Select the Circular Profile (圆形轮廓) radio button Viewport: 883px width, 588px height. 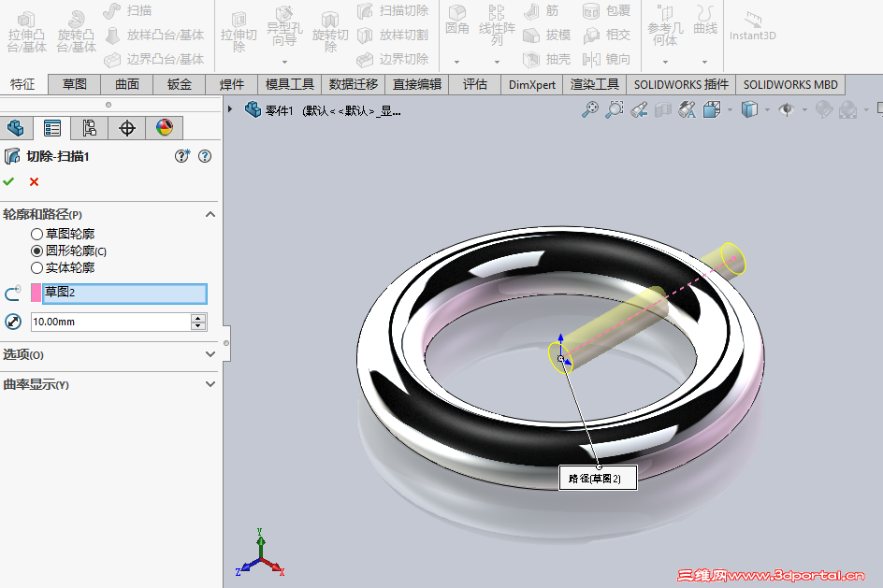tap(36, 251)
